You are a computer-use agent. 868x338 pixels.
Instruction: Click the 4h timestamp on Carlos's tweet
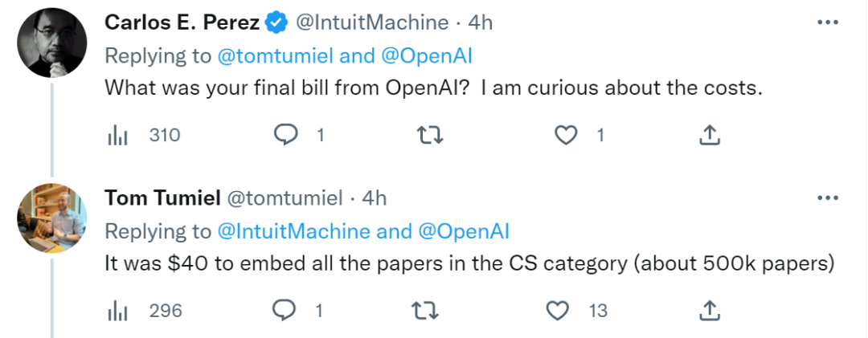click(480, 23)
